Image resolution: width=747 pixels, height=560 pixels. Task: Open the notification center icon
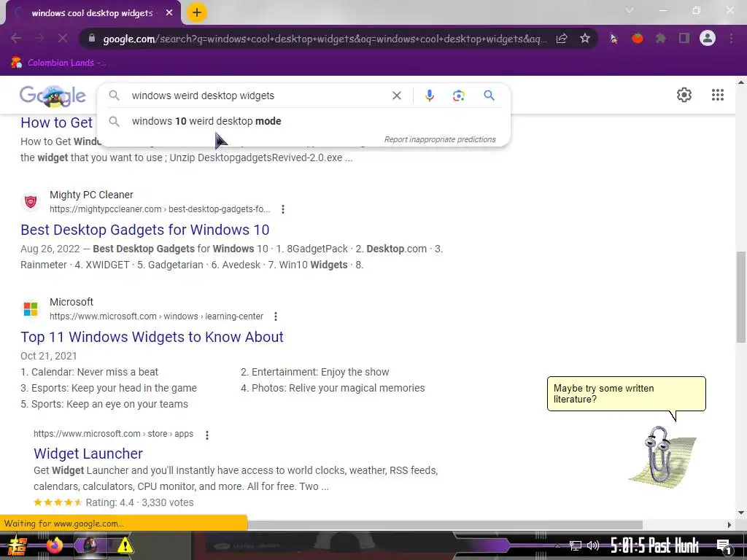[724, 546]
